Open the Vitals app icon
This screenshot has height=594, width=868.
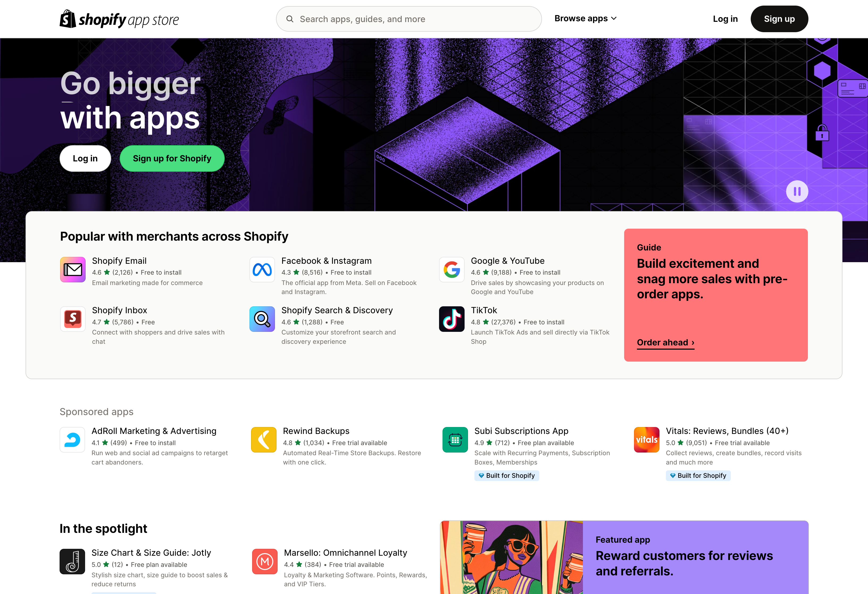(646, 440)
